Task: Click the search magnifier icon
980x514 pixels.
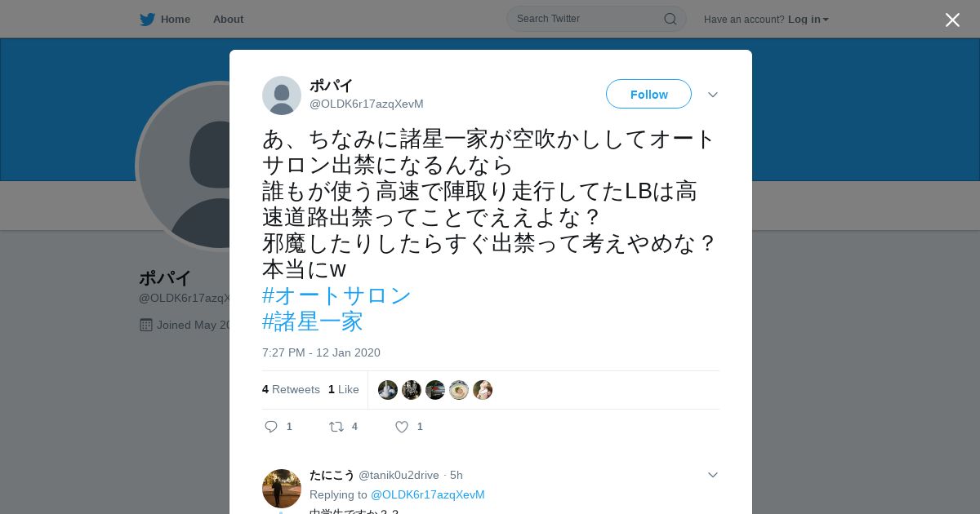Action: [670, 19]
